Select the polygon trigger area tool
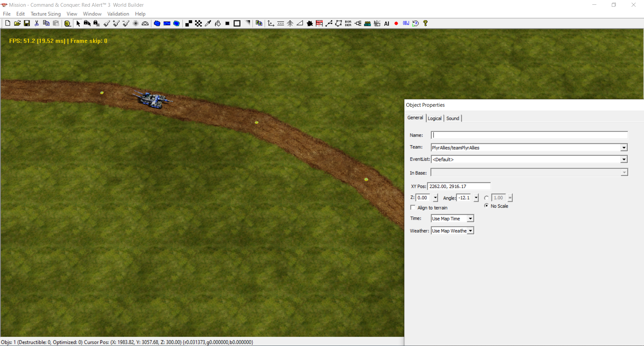The width and height of the screenshot is (644, 346). 339,23
